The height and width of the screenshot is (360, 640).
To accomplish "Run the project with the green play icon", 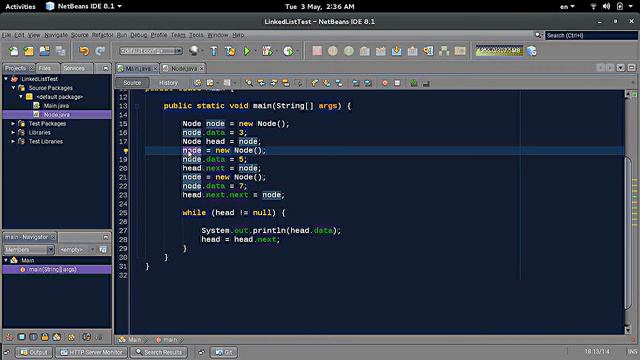I will (x=247, y=51).
